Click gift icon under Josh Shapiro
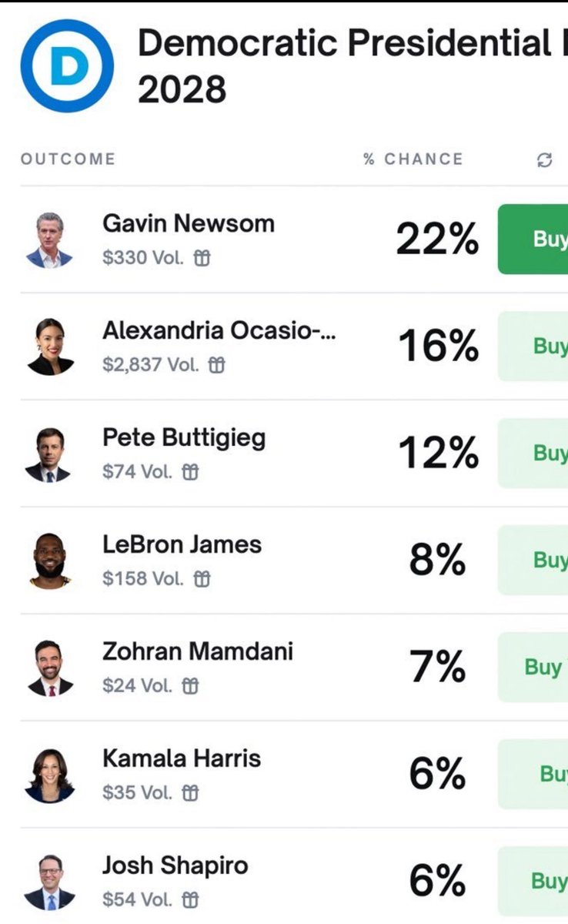568x924 pixels. pyautogui.click(x=189, y=899)
